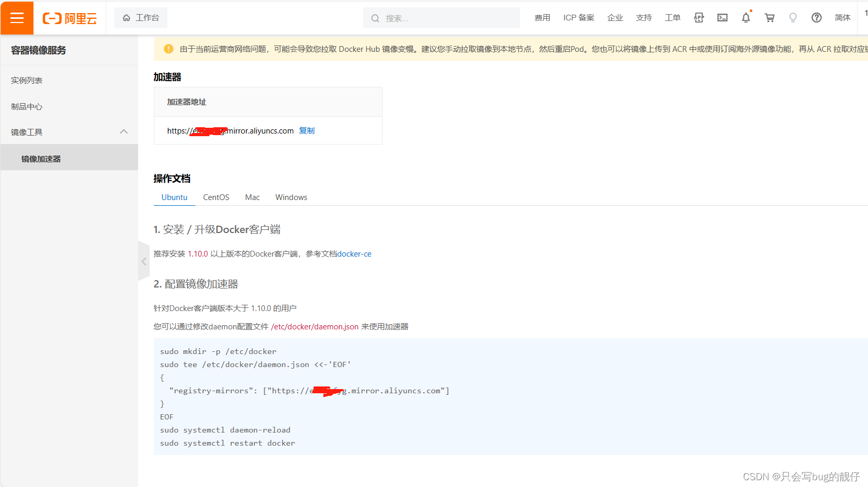Click the app scan icon in header
Screen dimensions: 868x487
pos(698,18)
